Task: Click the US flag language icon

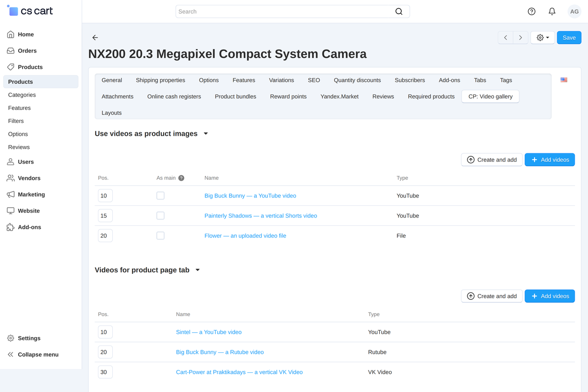Action: pos(564,80)
